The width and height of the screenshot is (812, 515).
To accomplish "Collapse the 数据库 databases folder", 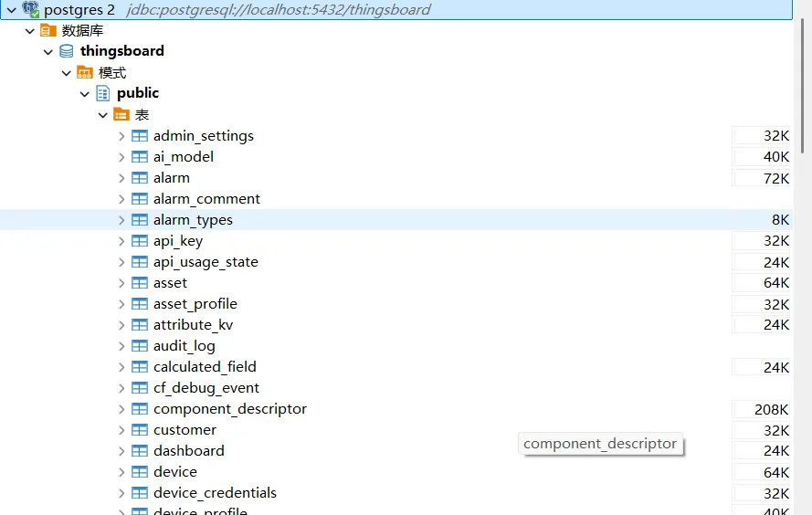I will click(30, 31).
